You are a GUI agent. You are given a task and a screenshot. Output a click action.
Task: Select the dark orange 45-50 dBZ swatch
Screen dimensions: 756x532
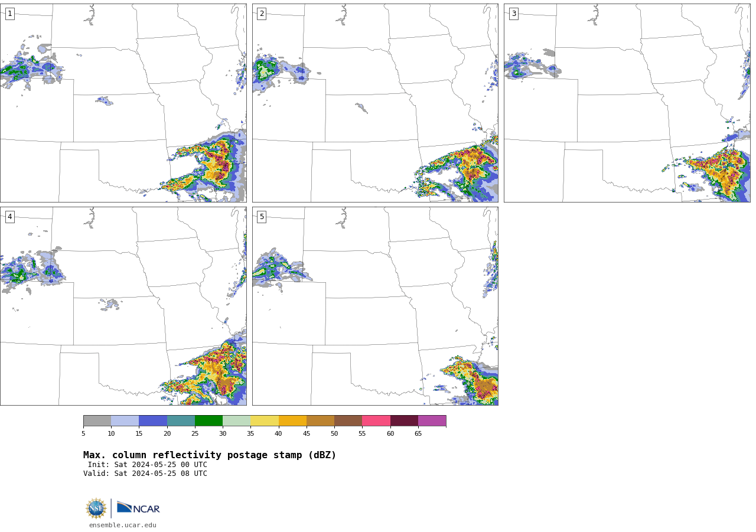320,421
